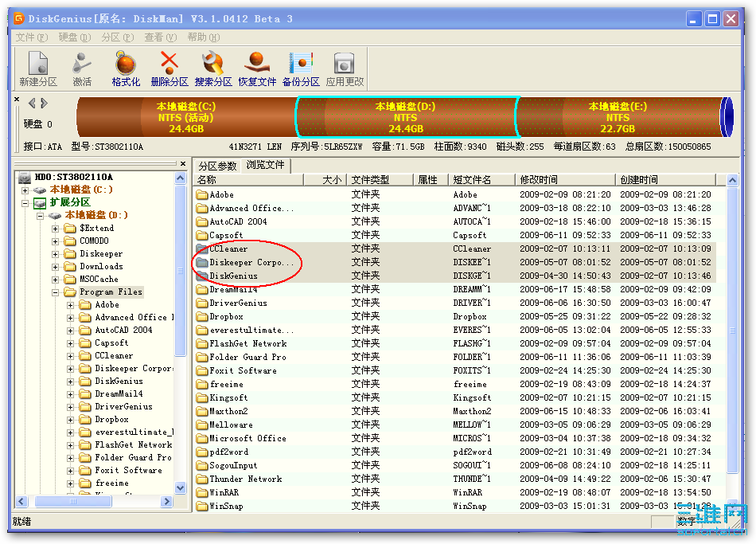
Task: Click the file list scrollbar up arrow
Action: pyautogui.click(x=732, y=181)
